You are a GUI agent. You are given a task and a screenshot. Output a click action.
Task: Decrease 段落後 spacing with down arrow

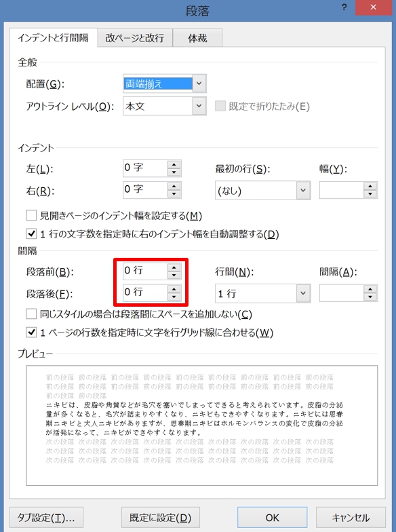(174, 297)
